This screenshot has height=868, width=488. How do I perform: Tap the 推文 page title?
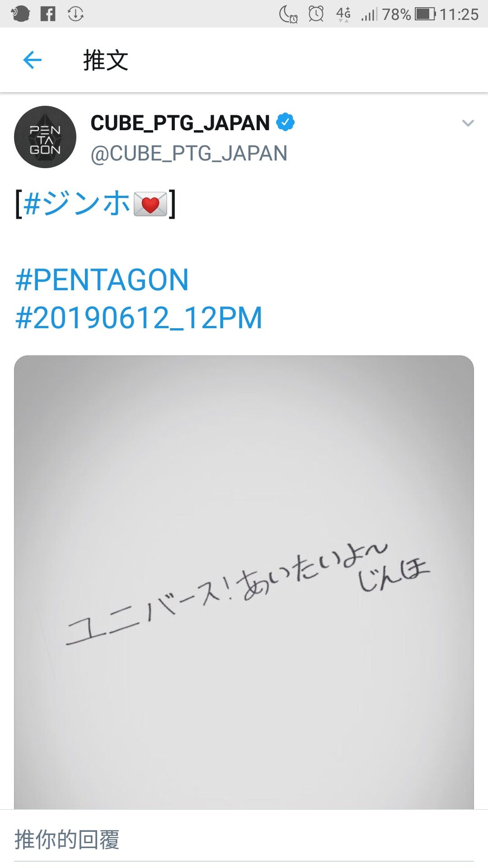pos(106,60)
